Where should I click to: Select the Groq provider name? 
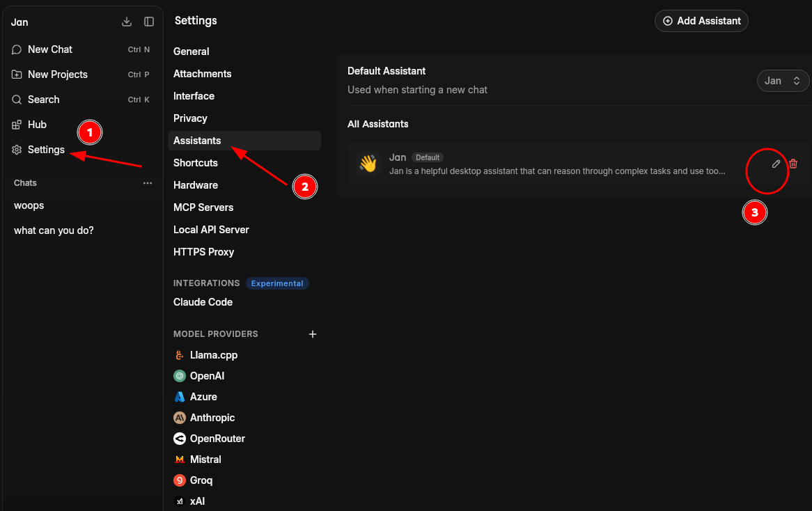(x=201, y=480)
